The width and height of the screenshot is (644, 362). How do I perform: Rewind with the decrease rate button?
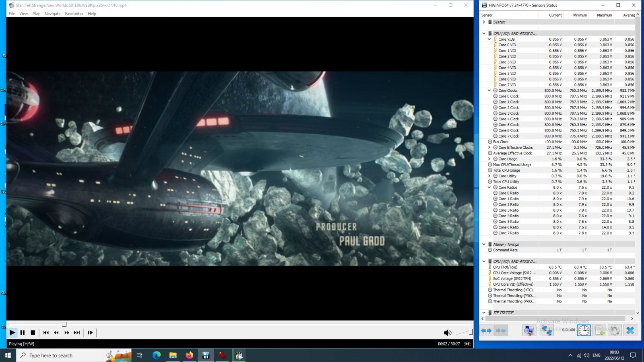(x=56, y=333)
